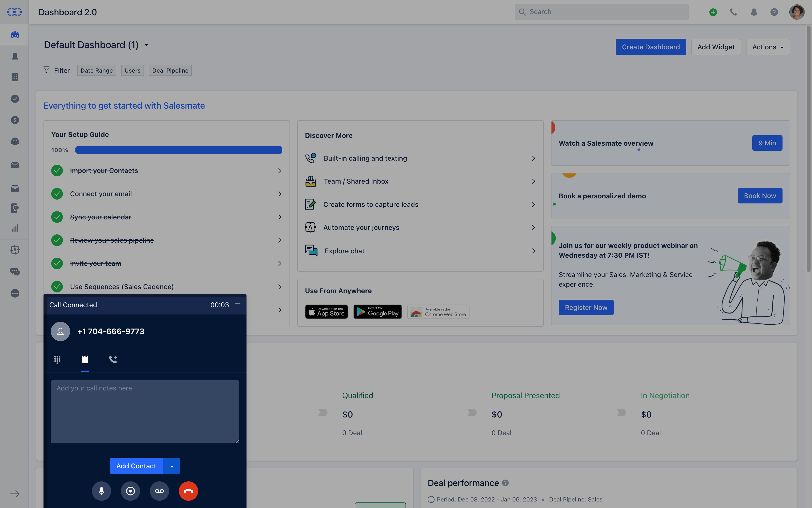Screen dimensions: 812x508
Task: Open the notifications bell icon
Action: point(754,12)
